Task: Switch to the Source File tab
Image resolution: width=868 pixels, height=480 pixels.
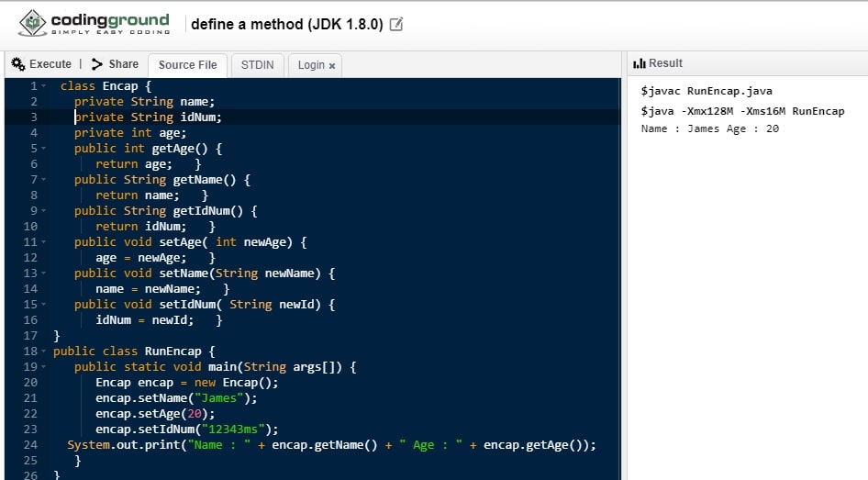Action: tap(188, 65)
